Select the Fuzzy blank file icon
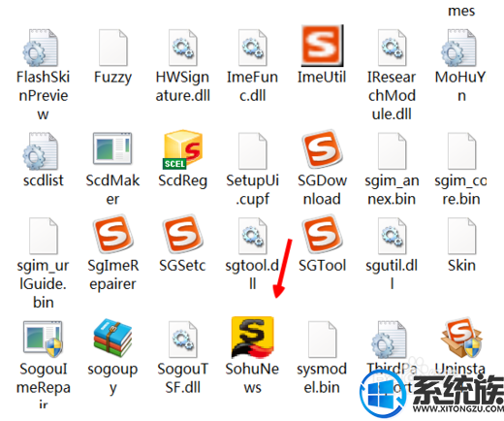This screenshot has width=504, height=421. pos(113,48)
